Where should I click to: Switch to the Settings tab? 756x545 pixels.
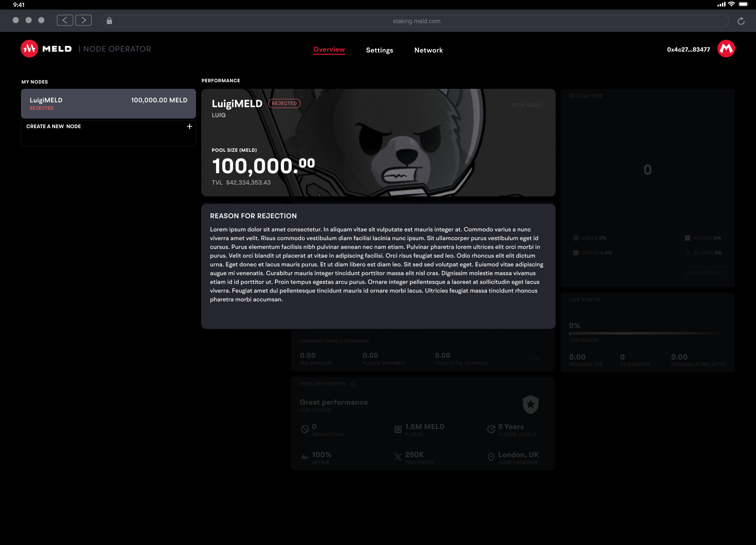[379, 50]
